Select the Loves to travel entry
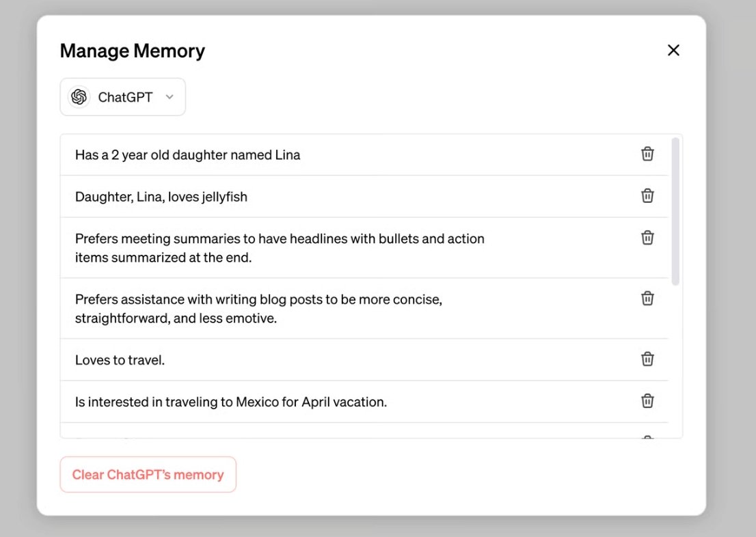 [120, 360]
